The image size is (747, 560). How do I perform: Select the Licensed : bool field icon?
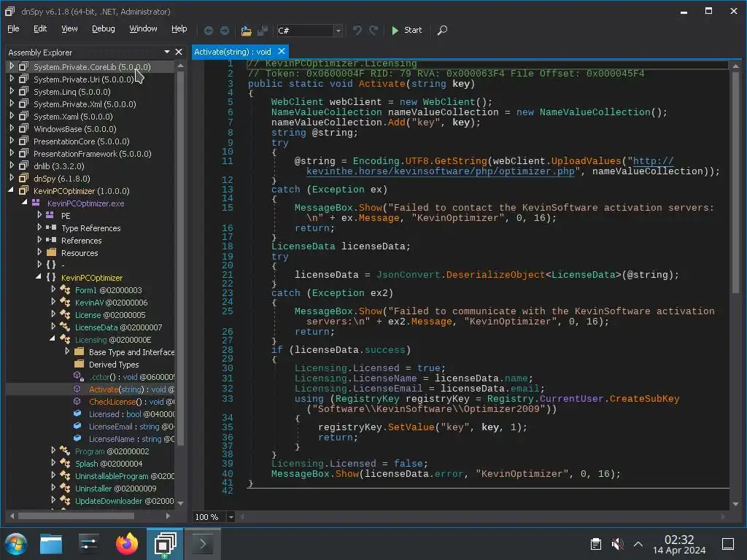pos(77,413)
